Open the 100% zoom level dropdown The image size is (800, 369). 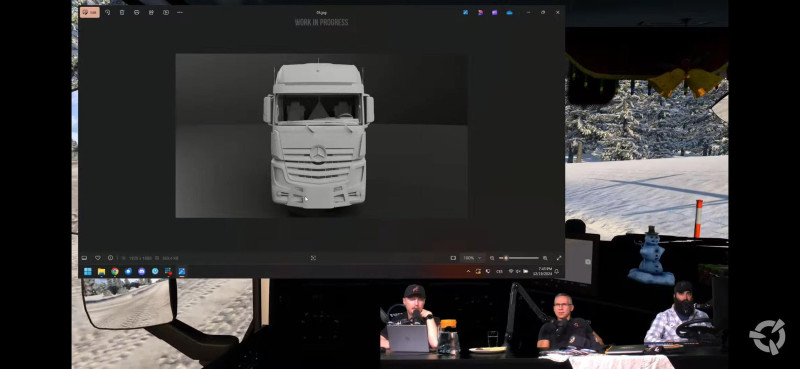coord(472,258)
